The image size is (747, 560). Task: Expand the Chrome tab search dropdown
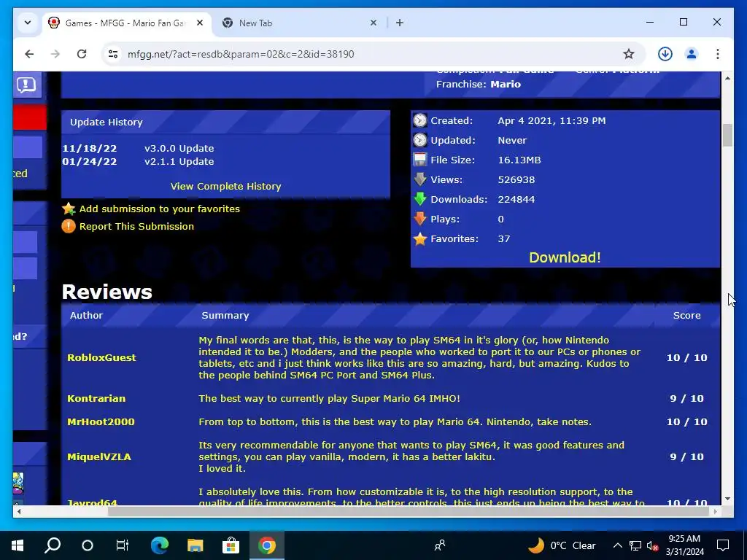[28, 23]
